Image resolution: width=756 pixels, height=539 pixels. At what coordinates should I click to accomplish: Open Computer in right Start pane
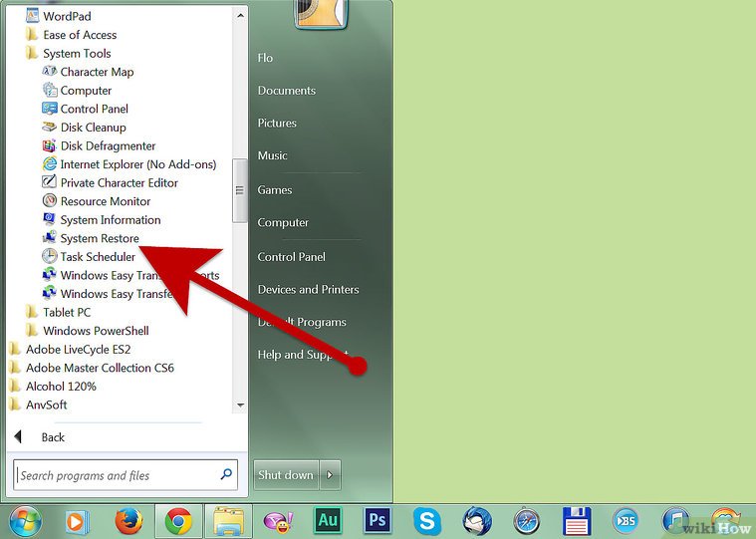[283, 222]
